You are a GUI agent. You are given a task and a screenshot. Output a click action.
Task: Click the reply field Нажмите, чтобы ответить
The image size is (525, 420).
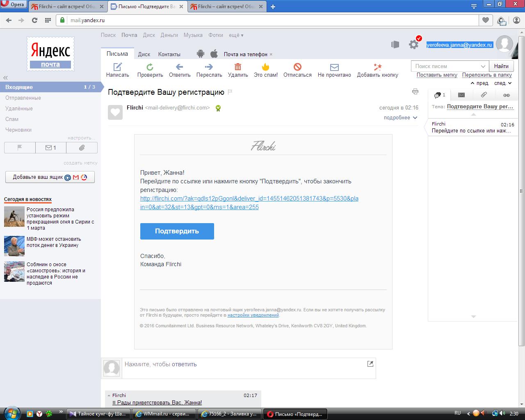[x=249, y=368]
